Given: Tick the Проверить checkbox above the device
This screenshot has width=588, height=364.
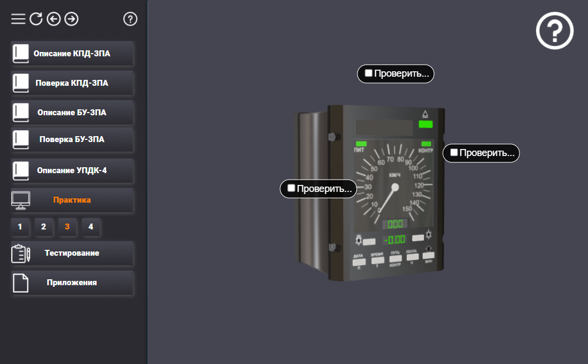Looking at the screenshot, I should point(368,73).
